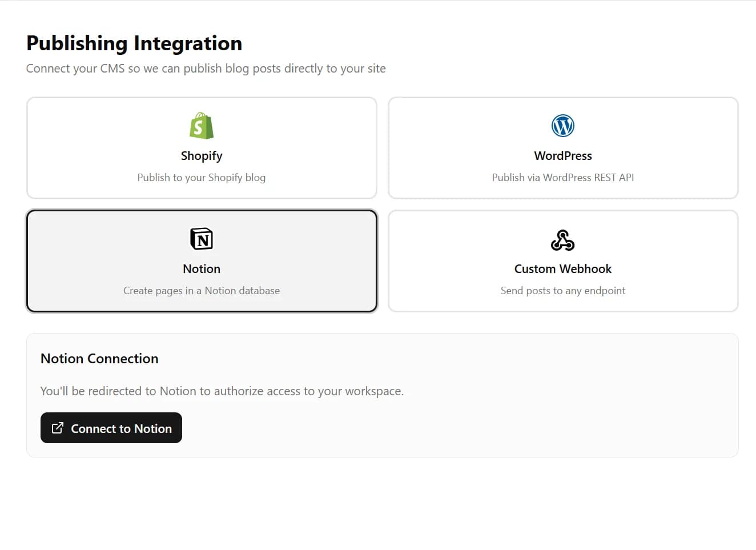Click the WordPress logo icon
756x550 pixels.
click(x=563, y=126)
